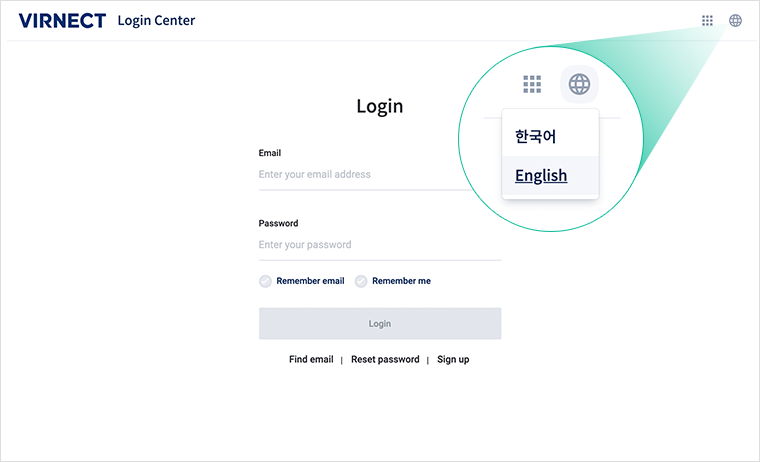Click the Email field label
760x462 pixels.
point(269,153)
